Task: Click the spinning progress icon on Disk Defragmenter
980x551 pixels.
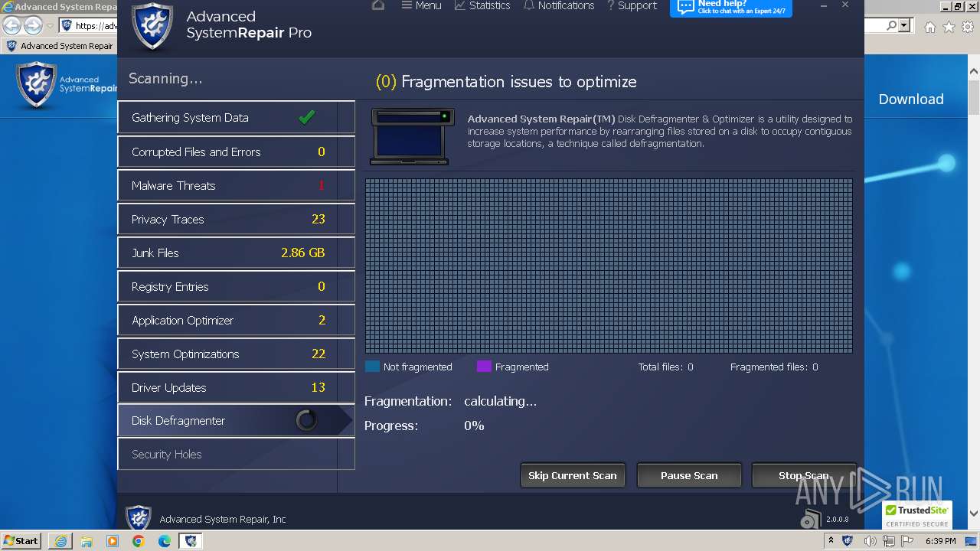Action: [306, 420]
